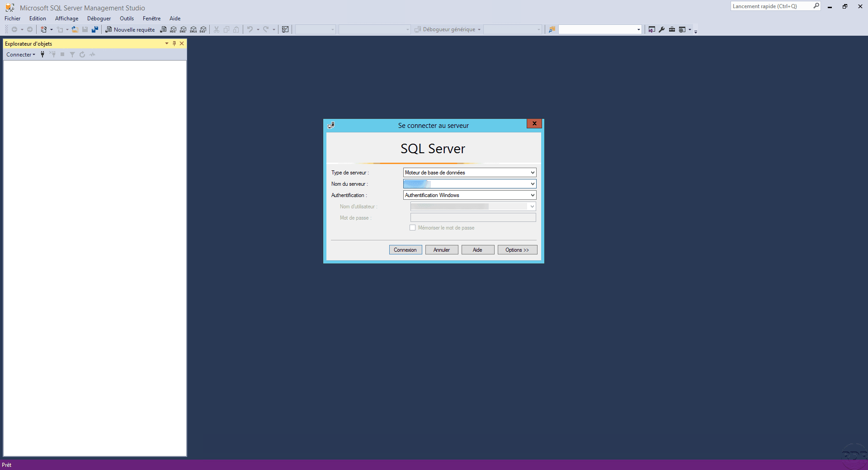868x470 pixels.
Task: Click the Aide button in the dialog
Action: (x=478, y=250)
